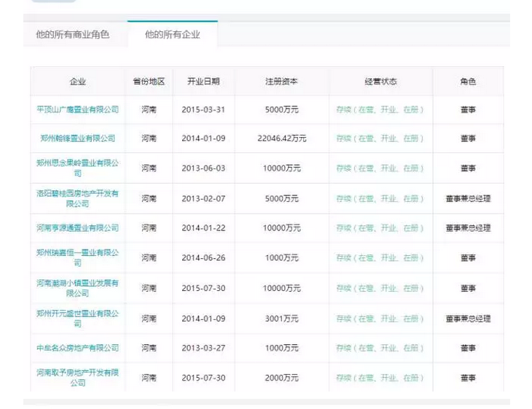Image resolution: width=532 pixels, height=409 pixels.
Task: Open the 郑州翰锋置业有限公司 company link
Action: coord(77,139)
